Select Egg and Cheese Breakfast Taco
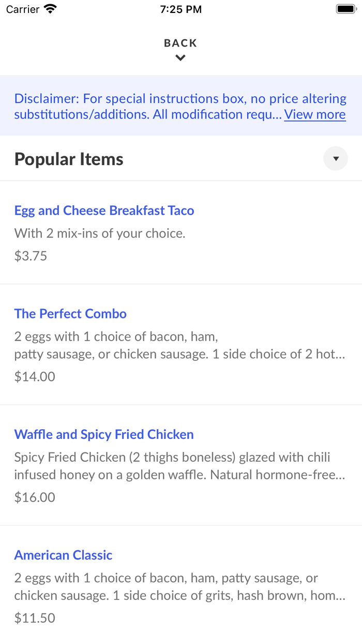Screen dimensions: 362x644 click(104, 210)
